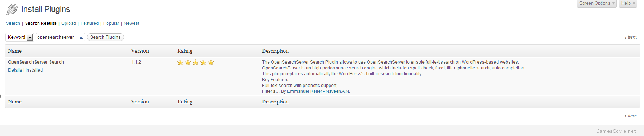Image resolution: width=644 pixels, height=136 pixels.
Task: Open author Emmanuel Keller link
Action: [x=304, y=91]
